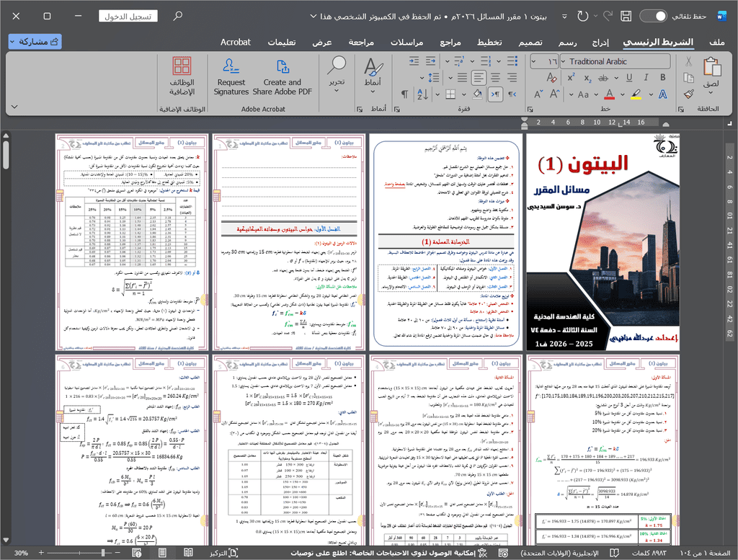Toggle Italic formatting

[x=646, y=78]
